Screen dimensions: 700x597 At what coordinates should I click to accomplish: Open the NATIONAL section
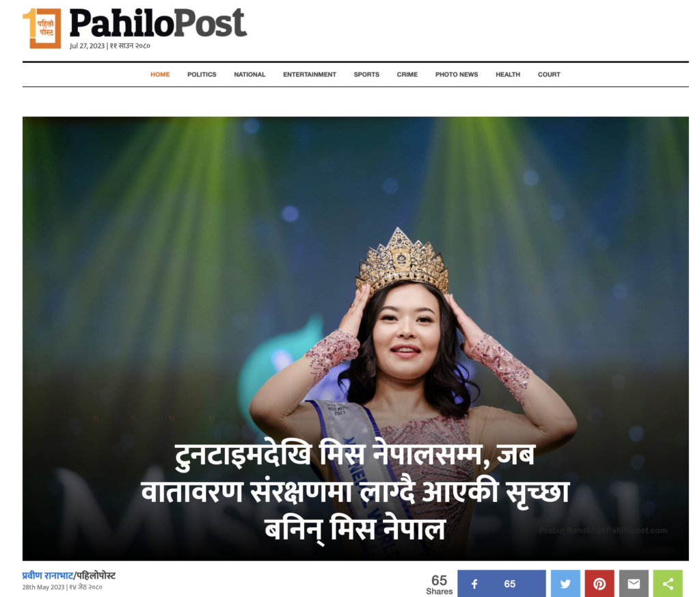coord(250,75)
